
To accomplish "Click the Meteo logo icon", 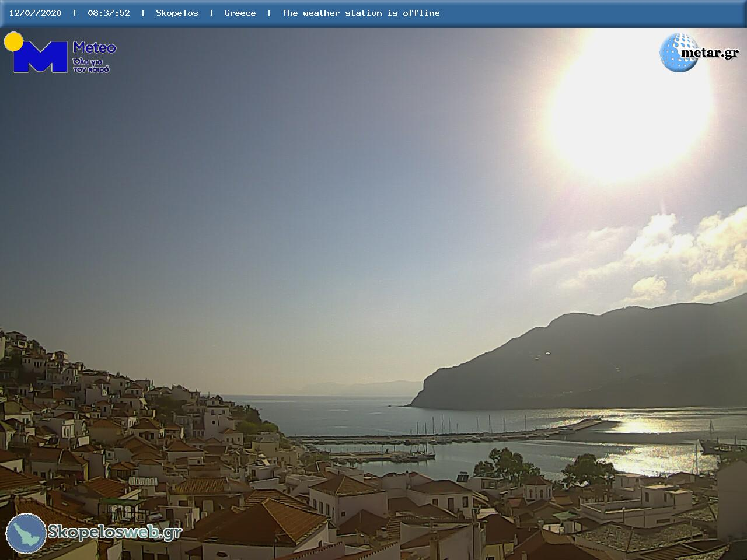I will click(36, 52).
